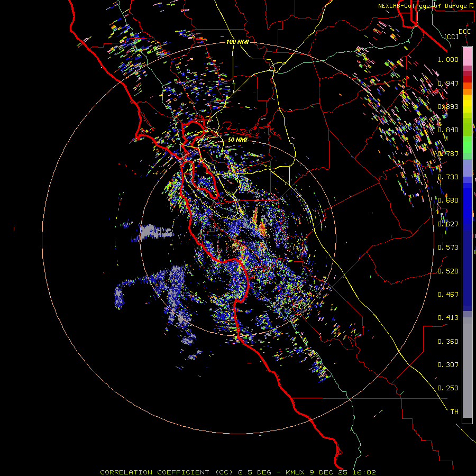Click the 0.467 legend value
The image size is (476, 476).
click(448, 295)
